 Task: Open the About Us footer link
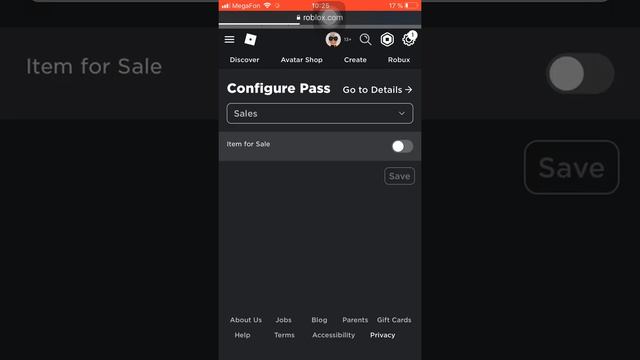pos(246,320)
